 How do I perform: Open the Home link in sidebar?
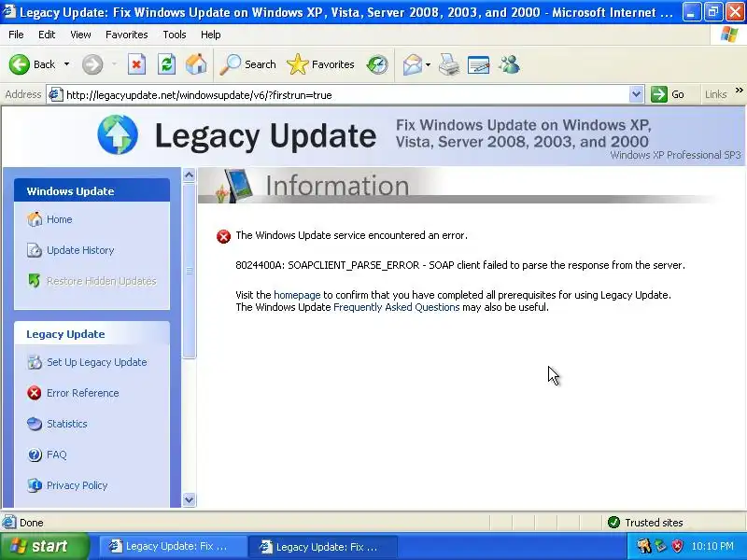click(60, 219)
